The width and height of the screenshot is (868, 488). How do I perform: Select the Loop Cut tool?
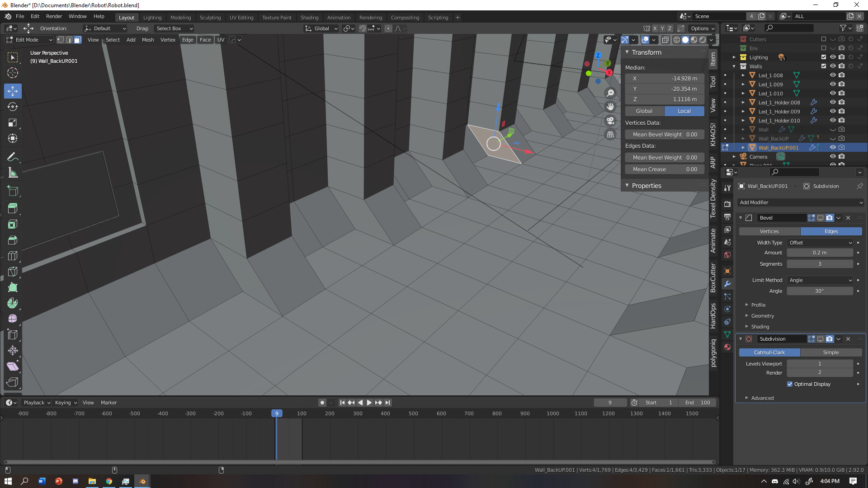click(13, 256)
